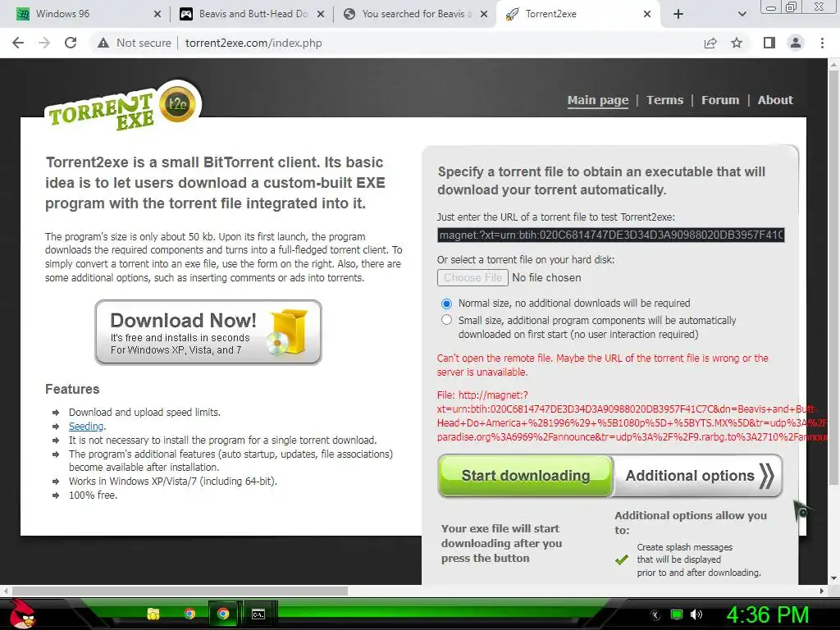Click the horizontal scrollbar thumb
Image resolution: width=840 pixels, height=630 pixels.
[x=180, y=591]
